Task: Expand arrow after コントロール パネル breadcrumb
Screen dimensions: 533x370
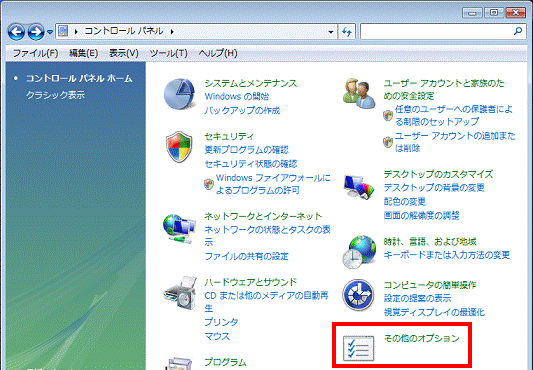Action: point(172,32)
